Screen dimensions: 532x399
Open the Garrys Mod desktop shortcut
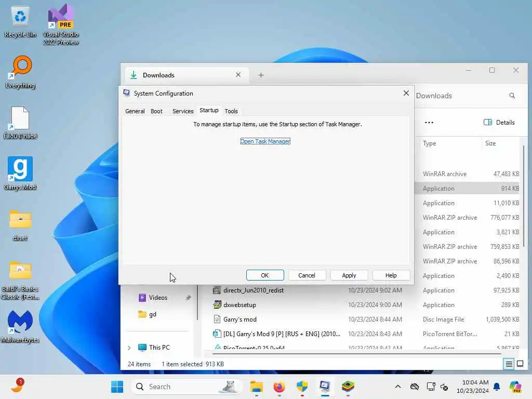(x=20, y=174)
